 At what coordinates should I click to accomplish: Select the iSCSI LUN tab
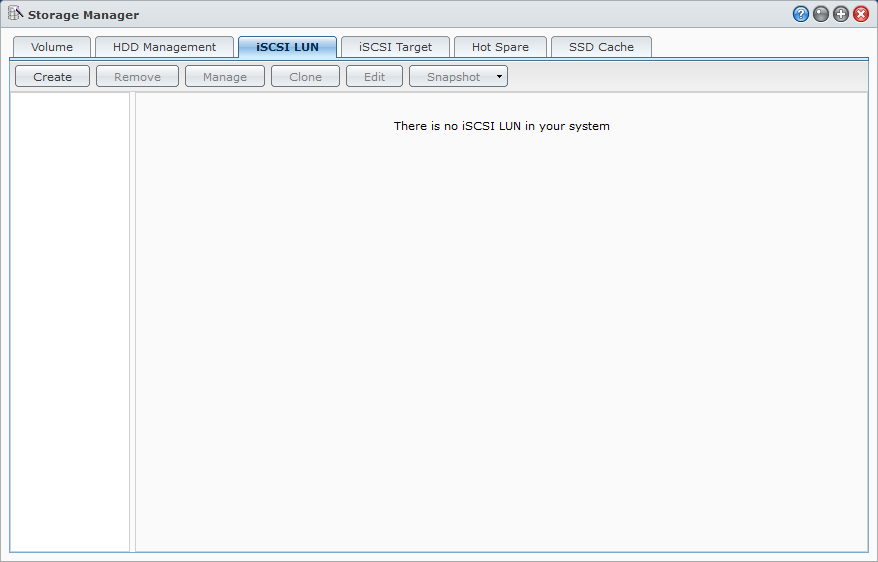click(x=287, y=47)
